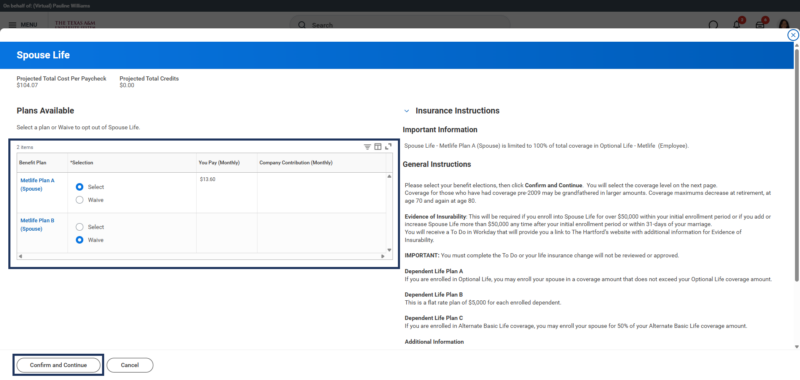Collapse the Insurance Instructions section
The image size is (800, 380).
tap(407, 111)
